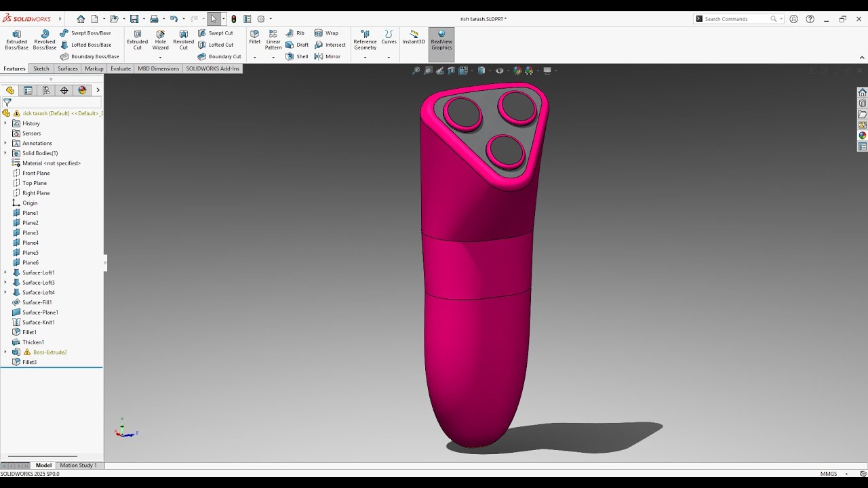Click MMGS units in status bar
This screenshot has height=488, width=868.
point(829,474)
